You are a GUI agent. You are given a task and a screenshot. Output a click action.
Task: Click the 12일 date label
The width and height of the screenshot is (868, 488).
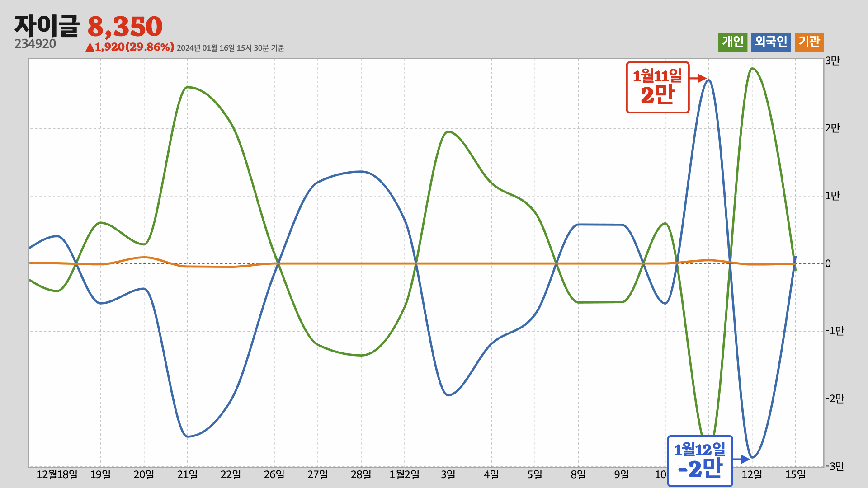click(752, 474)
